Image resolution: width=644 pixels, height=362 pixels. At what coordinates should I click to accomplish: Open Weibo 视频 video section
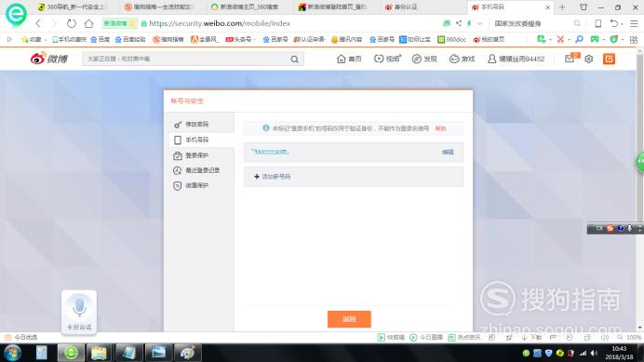tap(387, 60)
